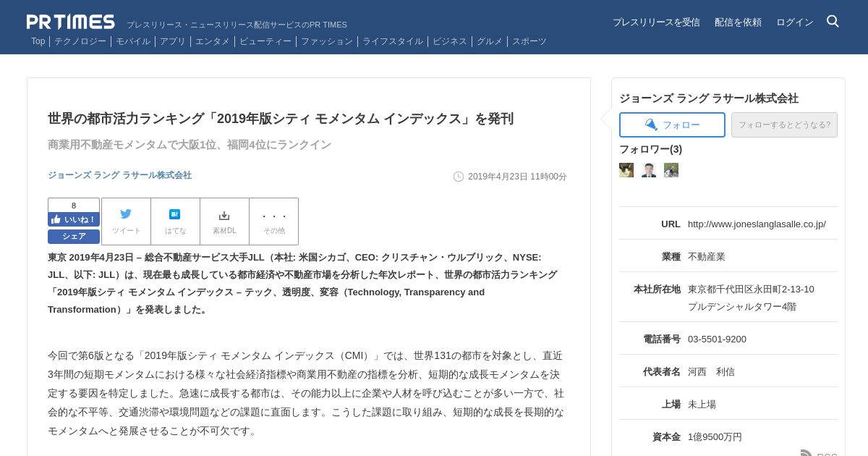
Task: Open ファッション category
Action: point(327,41)
